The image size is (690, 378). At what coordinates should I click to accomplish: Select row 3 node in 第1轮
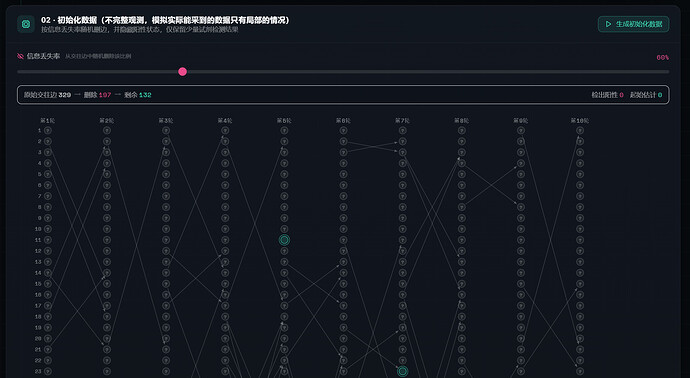(x=48, y=152)
